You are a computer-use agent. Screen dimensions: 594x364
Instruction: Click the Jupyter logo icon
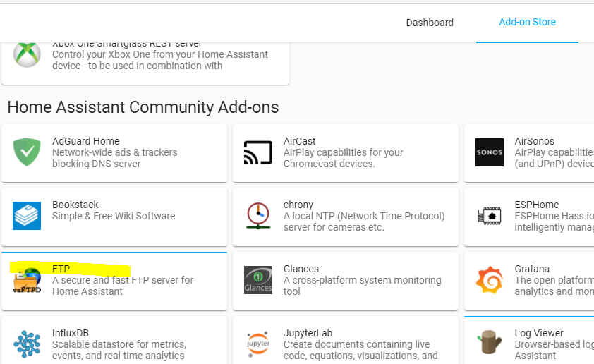[258, 344]
